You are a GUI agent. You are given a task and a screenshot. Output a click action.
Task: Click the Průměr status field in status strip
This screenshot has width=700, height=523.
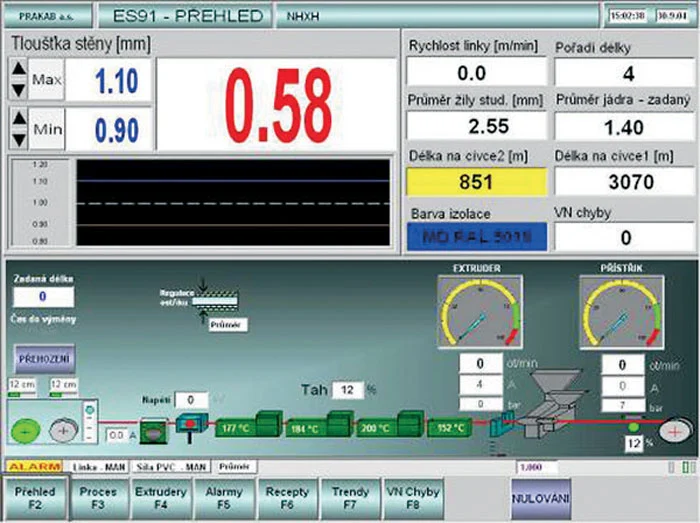pyautogui.click(x=235, y=467)
